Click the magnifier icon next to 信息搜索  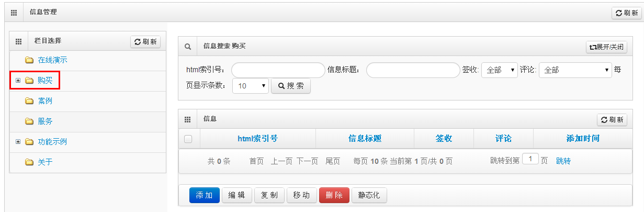tap(187, 47)
